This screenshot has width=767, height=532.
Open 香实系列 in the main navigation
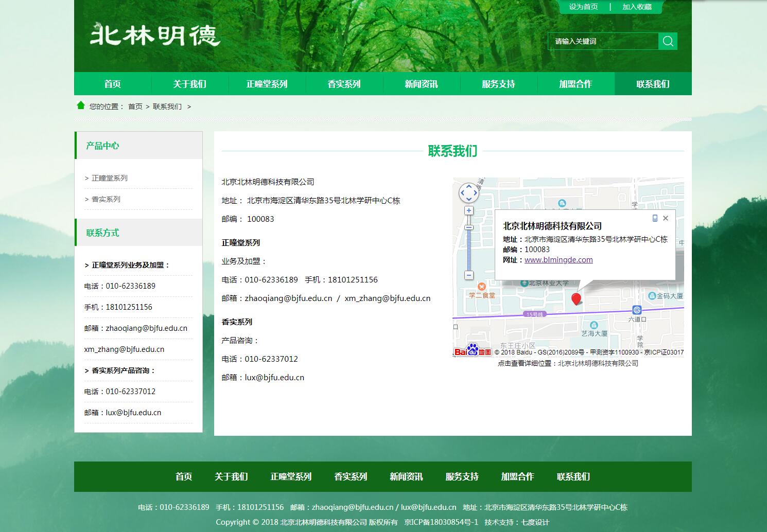[x=344, y=84]
